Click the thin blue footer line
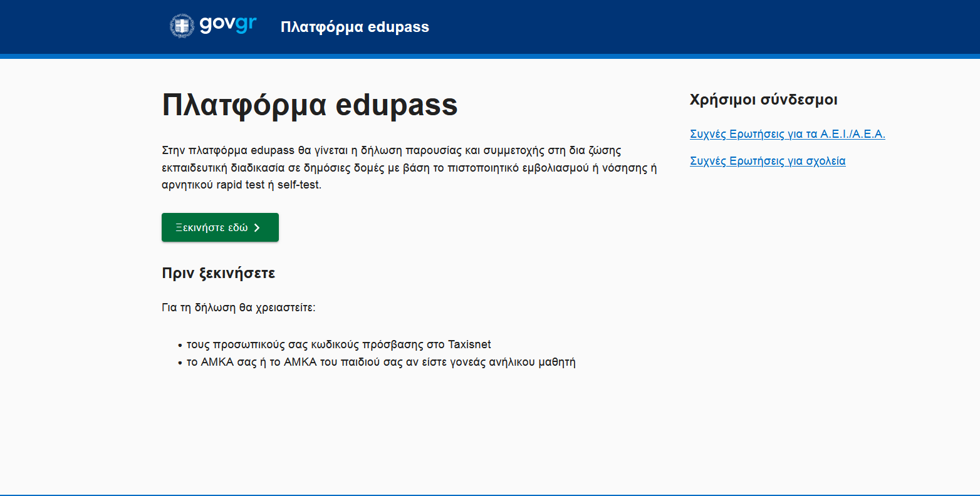Screen dimensions: 980x496 click(490, 495)
